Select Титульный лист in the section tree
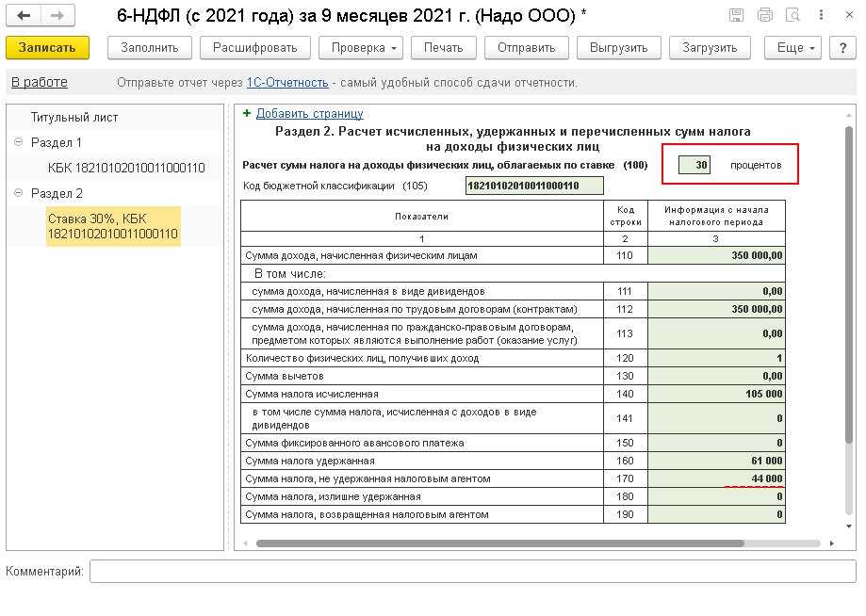 (74, 118)
